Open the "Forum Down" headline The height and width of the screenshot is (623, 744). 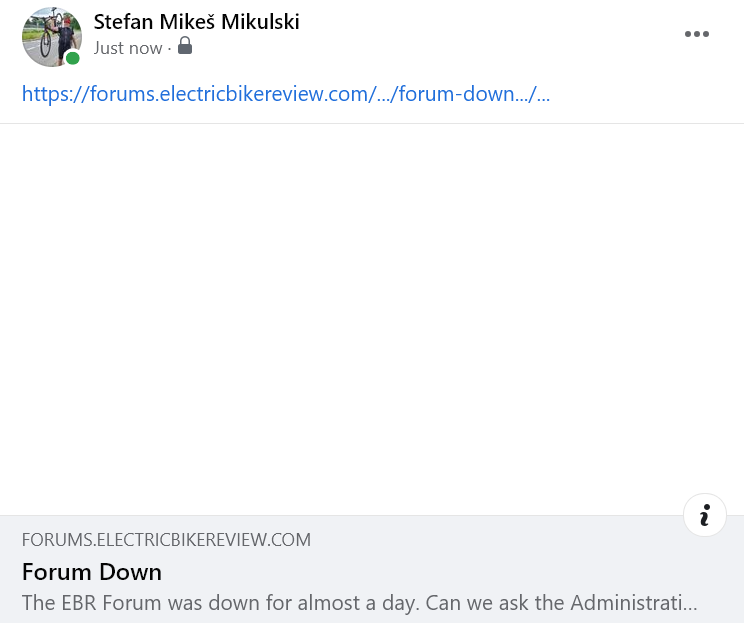click(x=92, y=572)
